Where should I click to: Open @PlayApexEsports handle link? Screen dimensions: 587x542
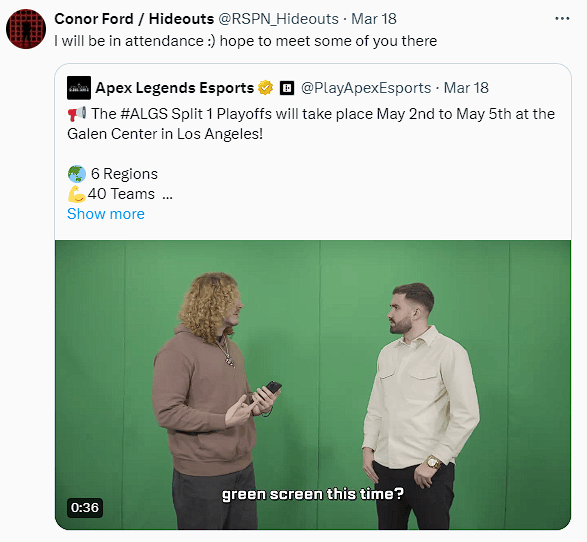point(366,88)
